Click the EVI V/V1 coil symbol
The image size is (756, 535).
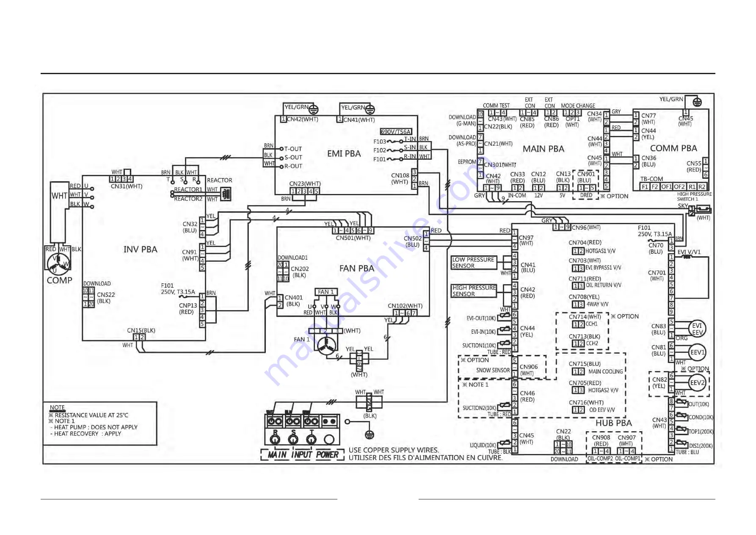click(x=686, y=257)
